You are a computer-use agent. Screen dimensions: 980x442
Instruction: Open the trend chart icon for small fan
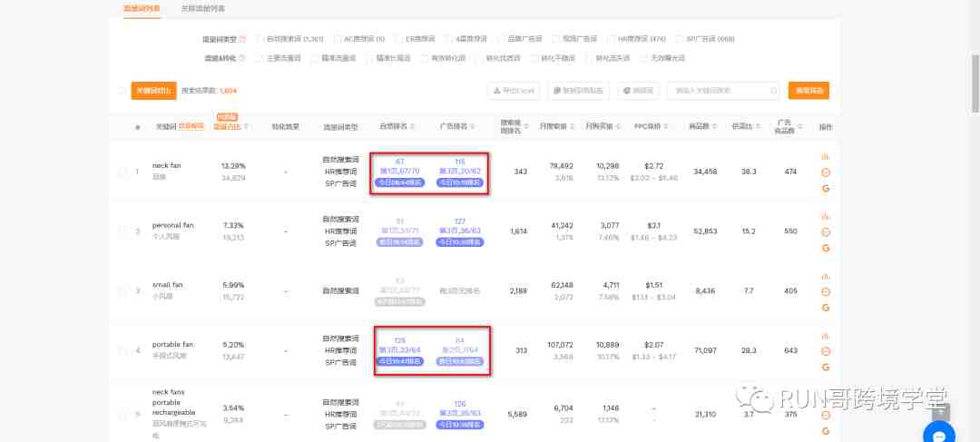click(826, 276)
